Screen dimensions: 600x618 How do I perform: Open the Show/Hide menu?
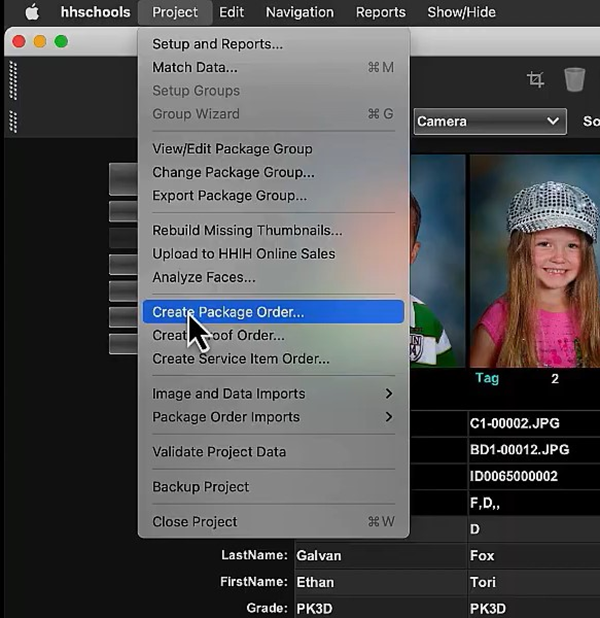coord(461,12)
